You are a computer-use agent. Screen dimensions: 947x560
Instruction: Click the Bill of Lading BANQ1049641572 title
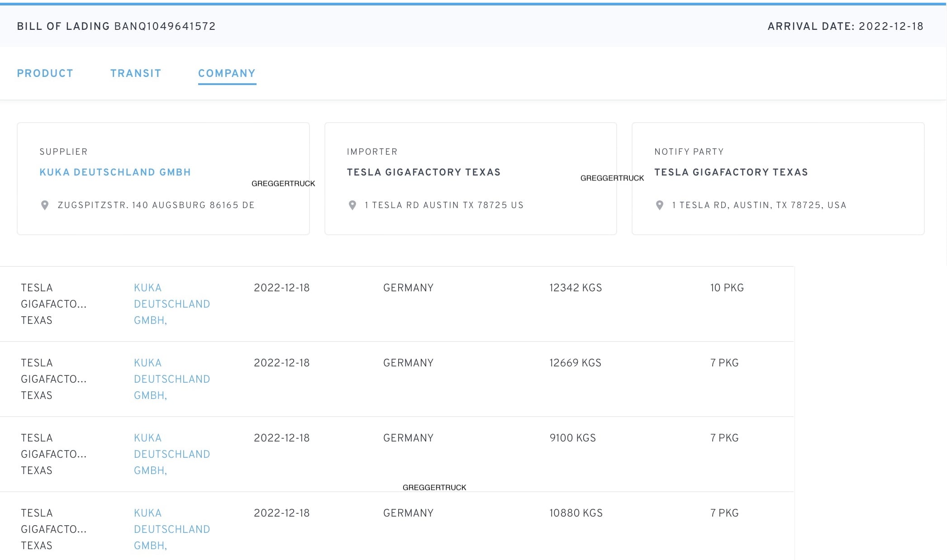click(x=116, y=26)
